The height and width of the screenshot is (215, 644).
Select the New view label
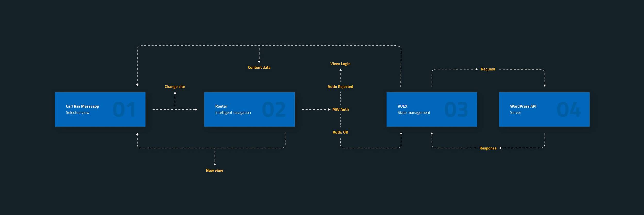click(x=214, y=171)
